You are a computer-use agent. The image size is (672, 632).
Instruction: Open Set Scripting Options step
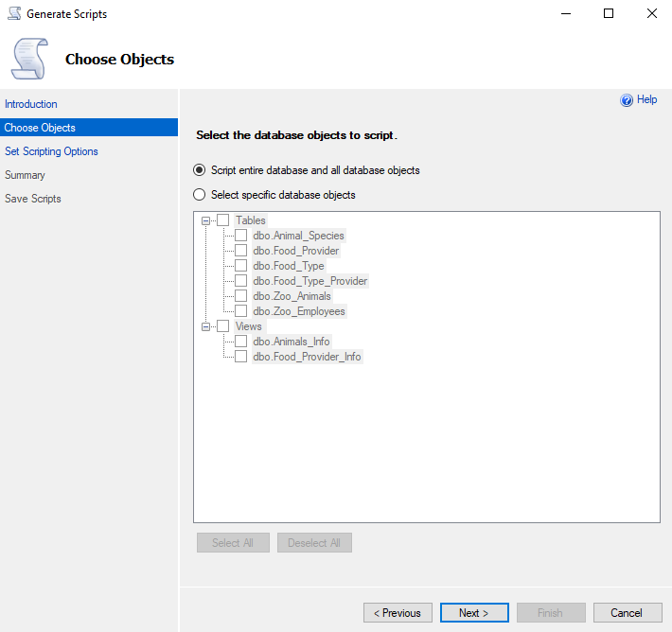point(51,151)
